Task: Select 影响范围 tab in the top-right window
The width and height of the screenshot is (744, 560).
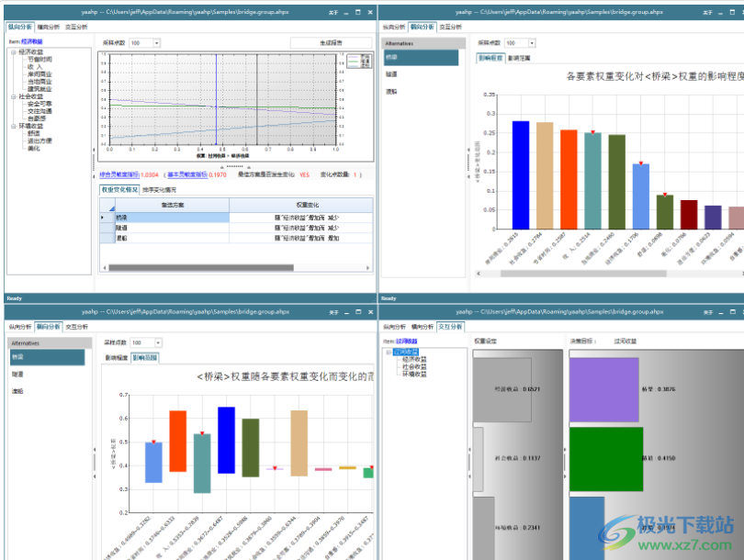Action: click(x=519, y=58)
